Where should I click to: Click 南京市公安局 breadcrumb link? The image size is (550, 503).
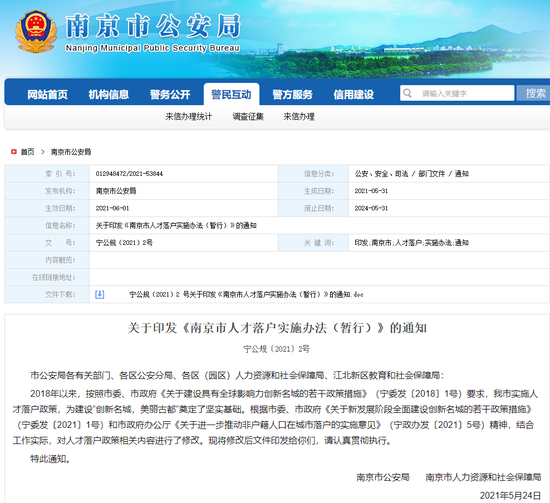pos(71,152)
